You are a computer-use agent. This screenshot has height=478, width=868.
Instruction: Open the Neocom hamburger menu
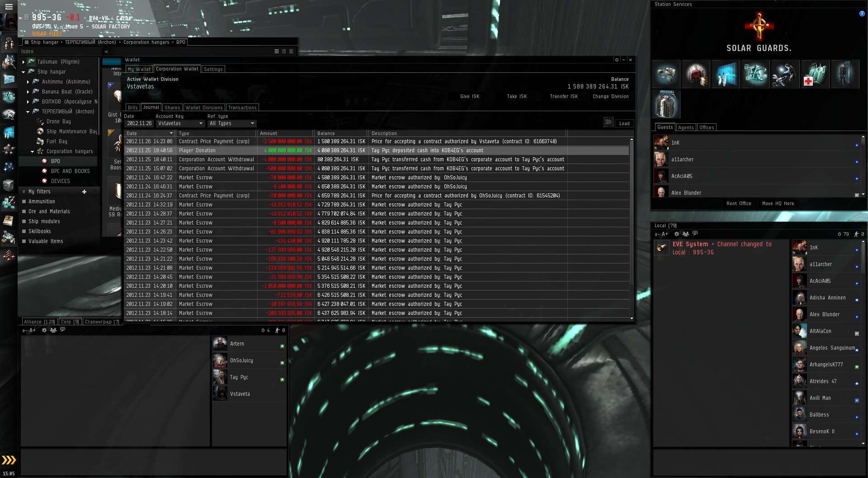(x=9, y=7)
